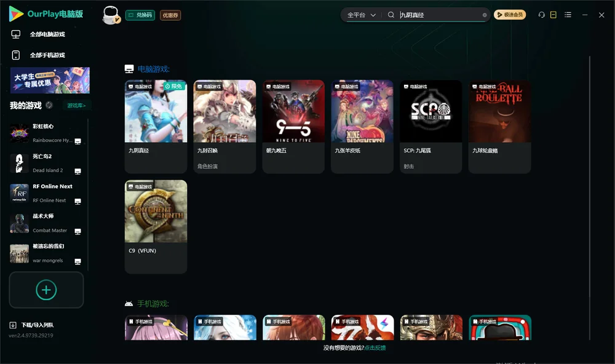Screen dimensions: 615x364
Task: Select RF Online Next in my games
Action: pyautogui.click(x=46, y=193)
